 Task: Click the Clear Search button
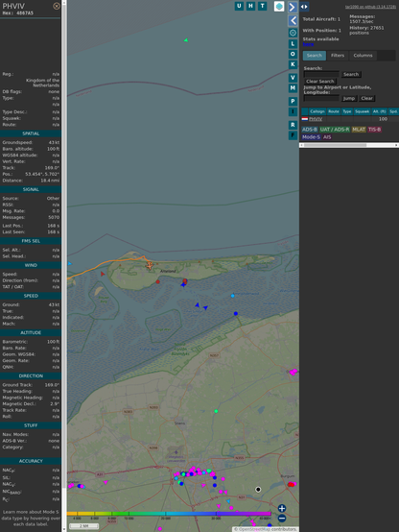coord(320,82)
